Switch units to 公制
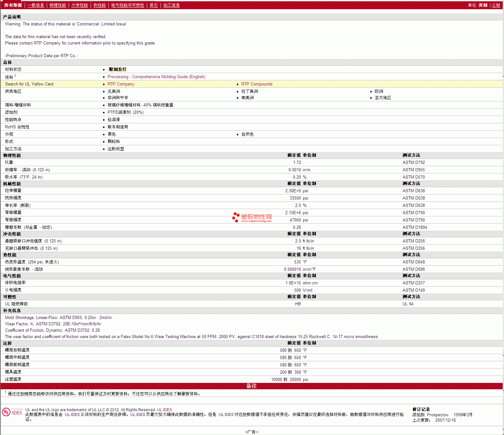Image resolution: width=504 pixels, height=435 pixels. tap(496, 5)
